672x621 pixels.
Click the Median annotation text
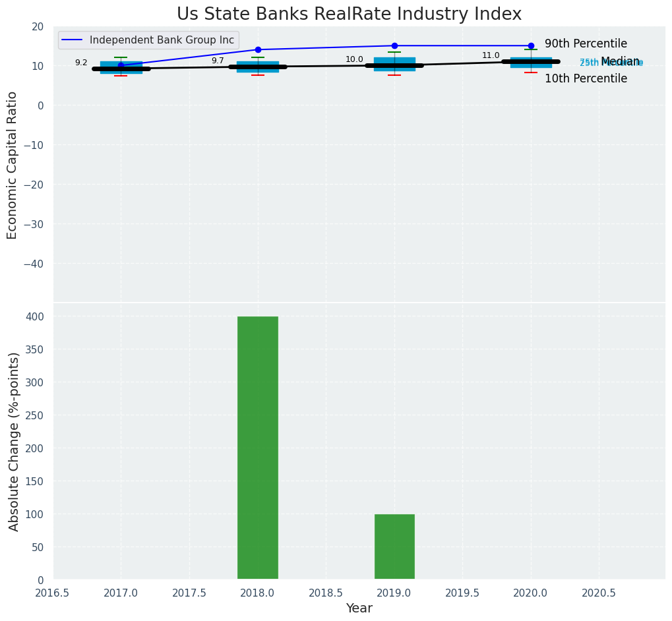coord(620,61)
